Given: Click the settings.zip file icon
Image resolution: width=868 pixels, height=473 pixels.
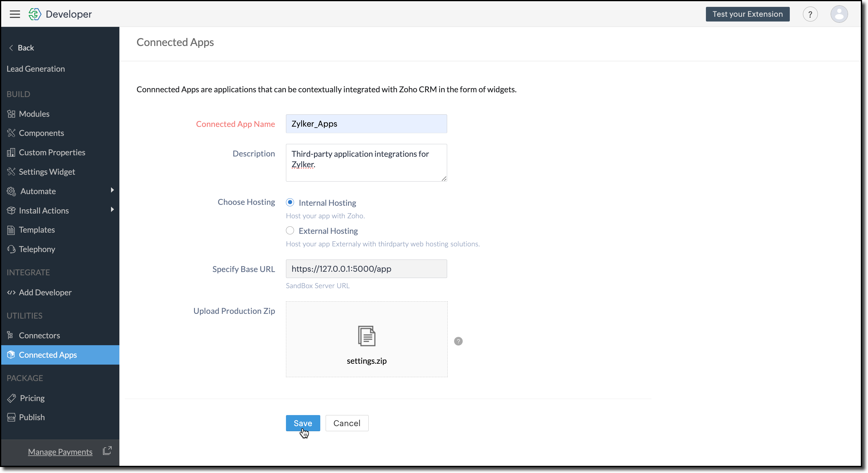Looking at the screenshot, I should 366,336.
